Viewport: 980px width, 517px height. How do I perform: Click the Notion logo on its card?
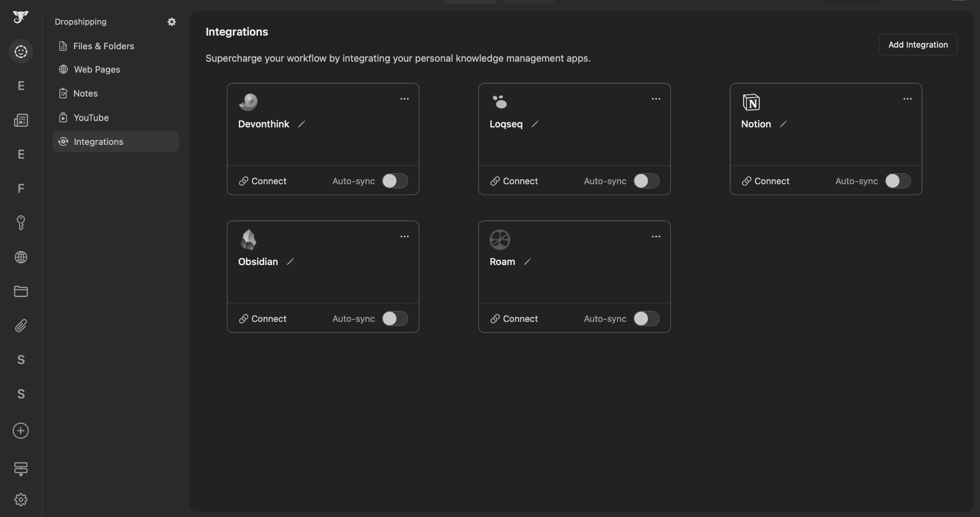750,102
